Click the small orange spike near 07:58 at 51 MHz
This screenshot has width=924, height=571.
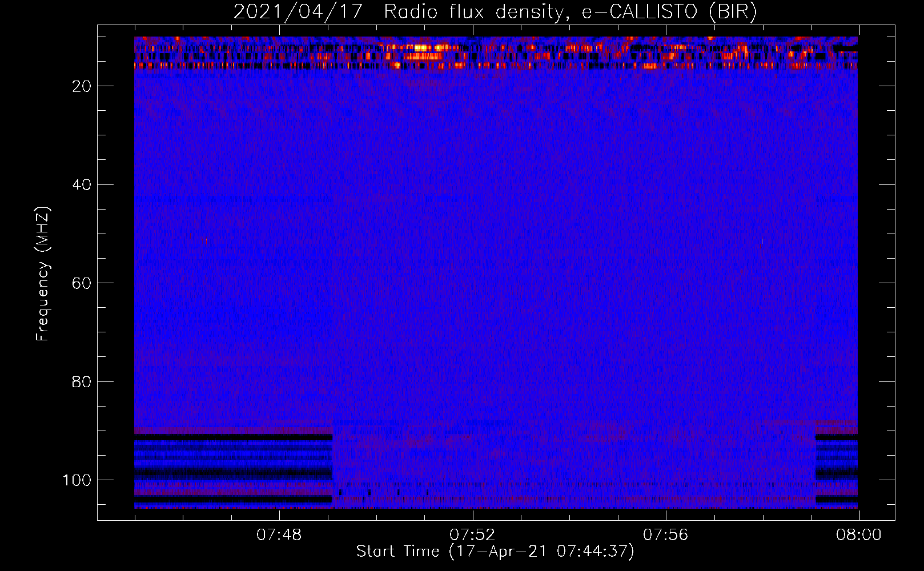(x=762, y=241)
